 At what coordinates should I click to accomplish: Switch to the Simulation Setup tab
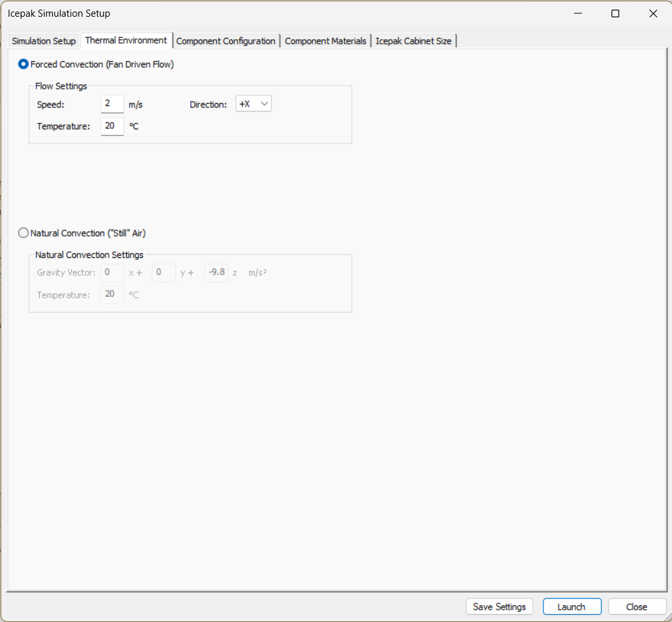point(44,41)
